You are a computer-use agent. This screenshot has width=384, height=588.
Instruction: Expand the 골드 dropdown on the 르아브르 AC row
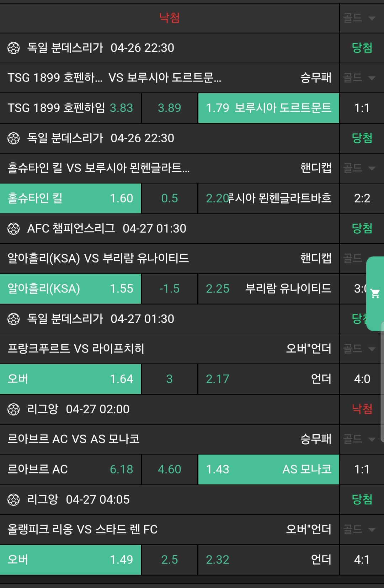pyautogui.click(x=360, y=439)
